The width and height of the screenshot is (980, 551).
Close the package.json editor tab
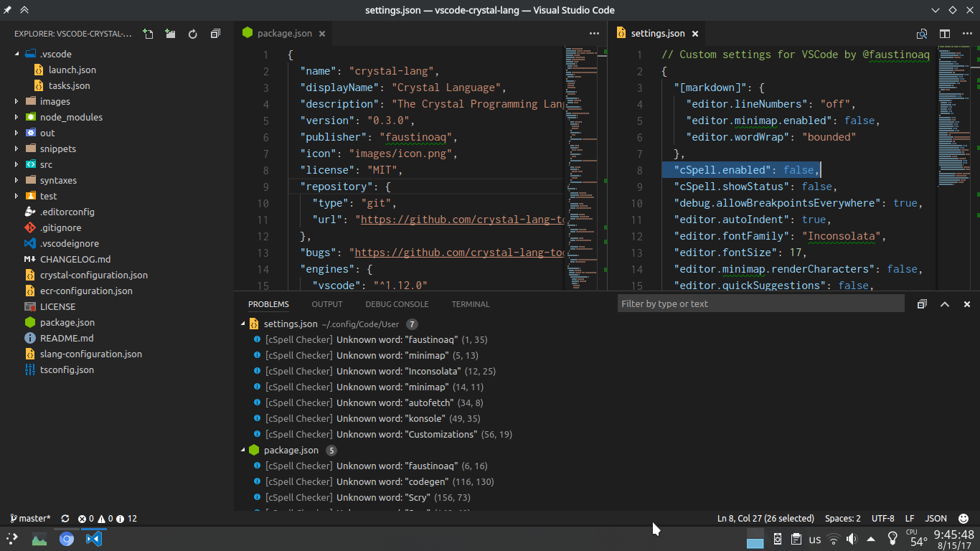322,34
